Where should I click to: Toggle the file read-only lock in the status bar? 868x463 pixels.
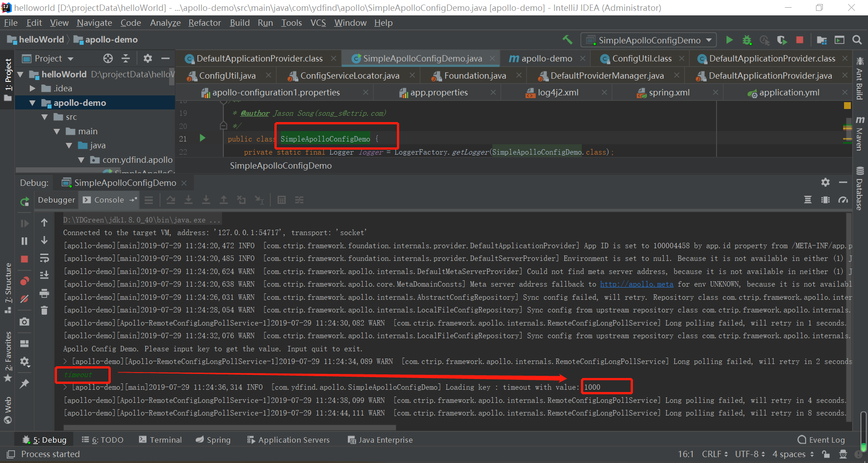click(x=826, y=454)
